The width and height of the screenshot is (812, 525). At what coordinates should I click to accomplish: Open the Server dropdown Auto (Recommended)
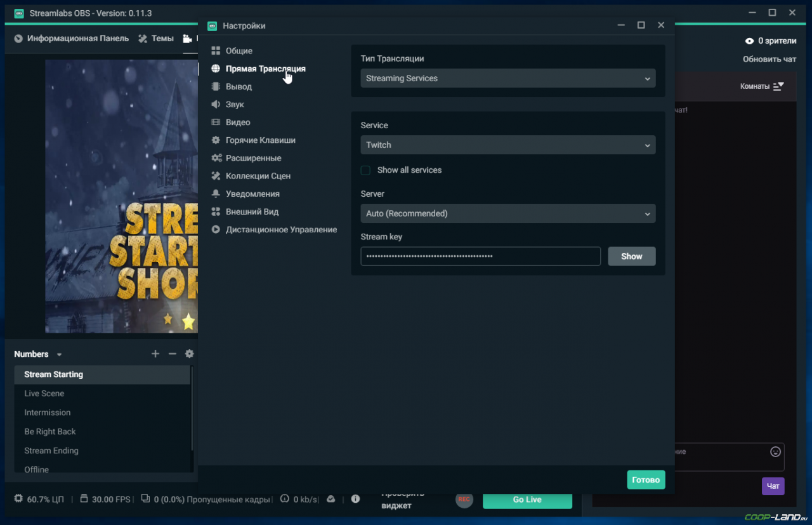pyautogui.click(x=508, y=213)
